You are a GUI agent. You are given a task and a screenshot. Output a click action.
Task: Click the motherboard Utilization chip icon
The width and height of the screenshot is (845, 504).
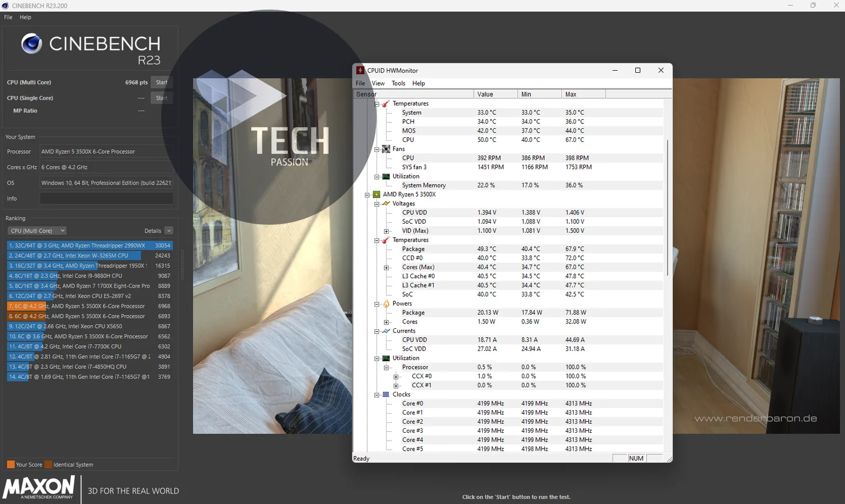(386, 176)
